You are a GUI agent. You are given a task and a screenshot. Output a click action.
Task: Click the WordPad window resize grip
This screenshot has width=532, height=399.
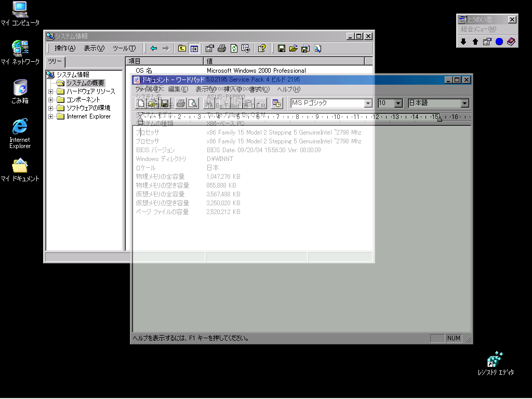pyautogui.click(x=468, y=339)
